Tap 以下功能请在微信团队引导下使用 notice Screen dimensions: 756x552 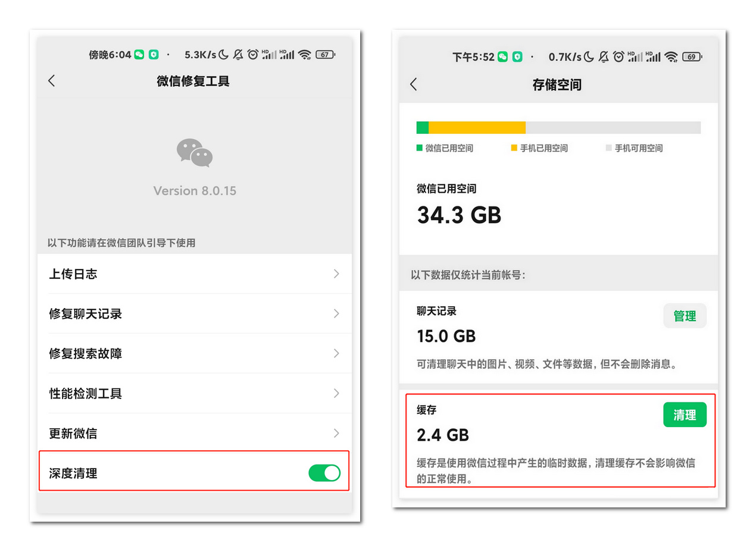point(121,243)
